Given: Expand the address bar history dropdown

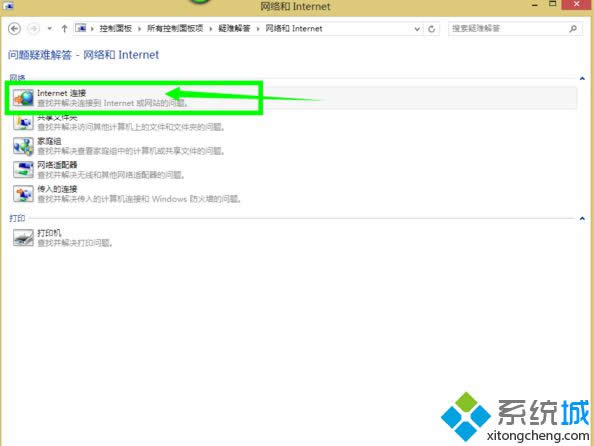Looking at the screenshot, I should pyautogui.click(x=417, y=29).
